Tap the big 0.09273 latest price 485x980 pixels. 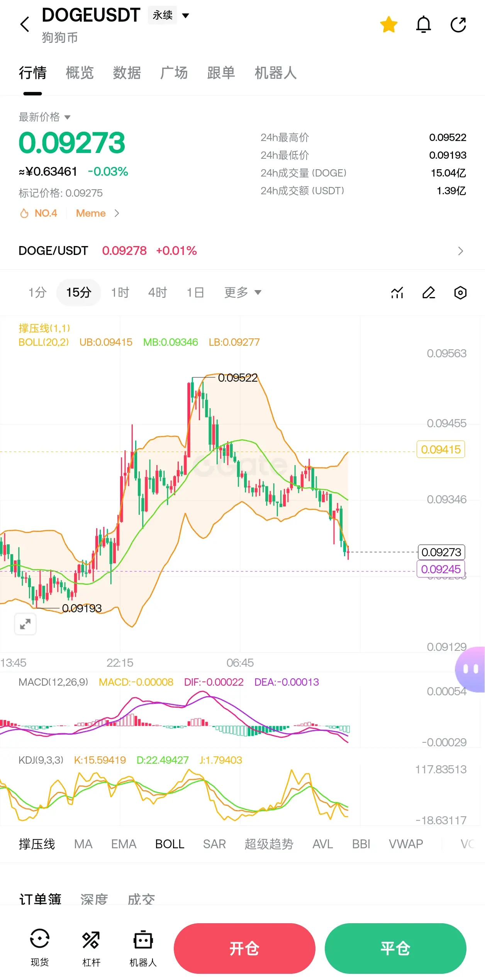[x=72, y=143]
